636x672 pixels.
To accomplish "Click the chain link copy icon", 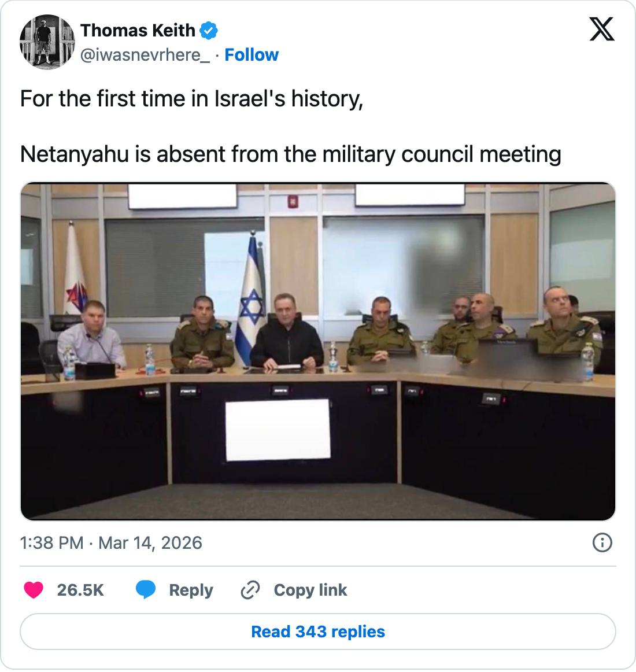I will click(x=250, y=590).
